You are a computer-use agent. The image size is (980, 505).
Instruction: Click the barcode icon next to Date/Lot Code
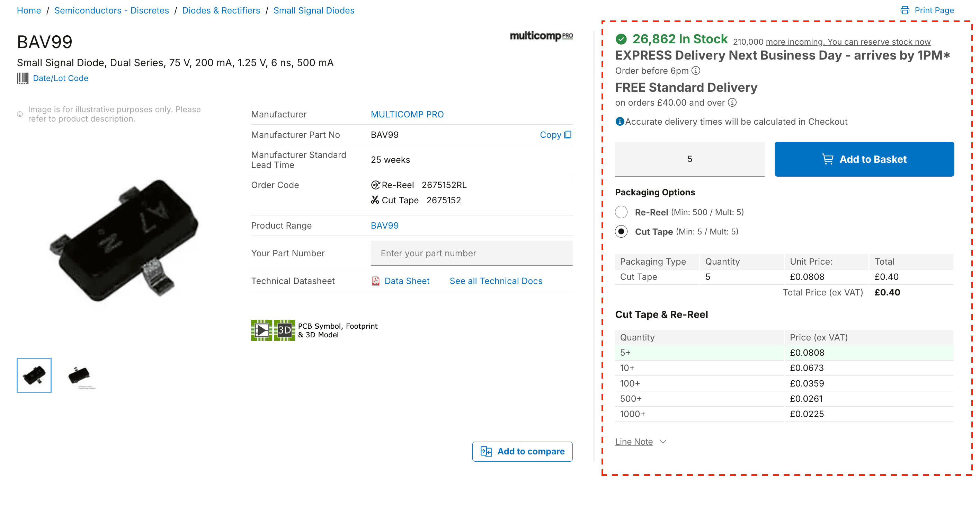(23, 78)
